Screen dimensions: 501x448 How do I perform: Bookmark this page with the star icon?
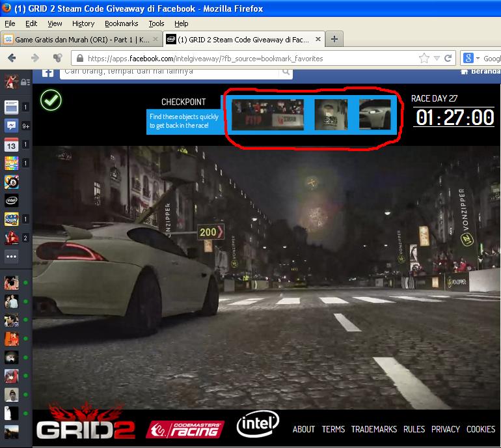(424, 58)
